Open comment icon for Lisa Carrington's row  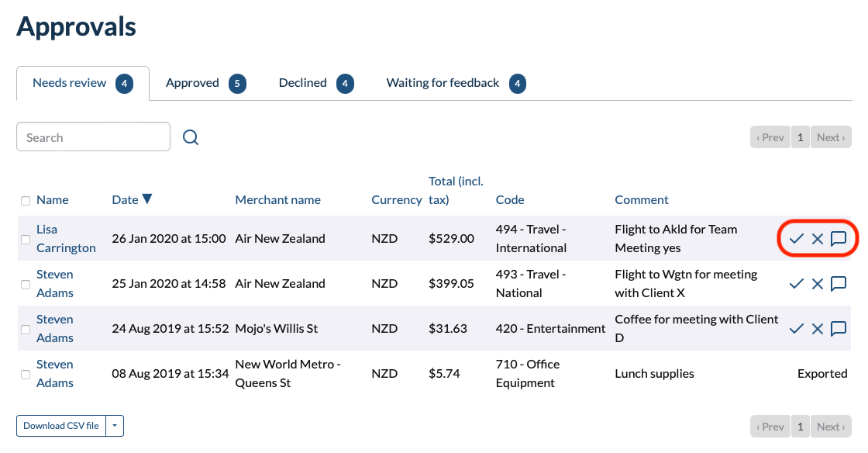pyautogui.click(x=838, y=239)
